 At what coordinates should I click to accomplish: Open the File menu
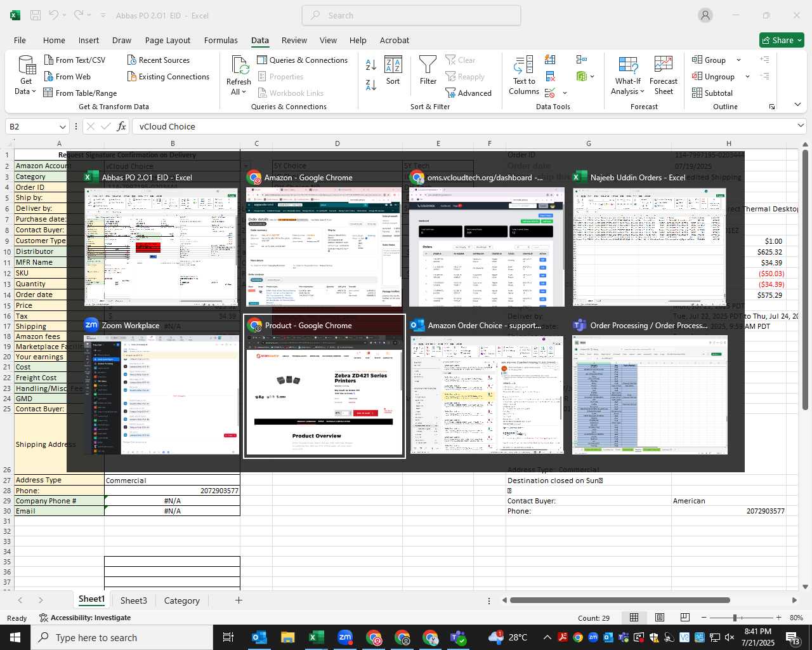point(20,40)
